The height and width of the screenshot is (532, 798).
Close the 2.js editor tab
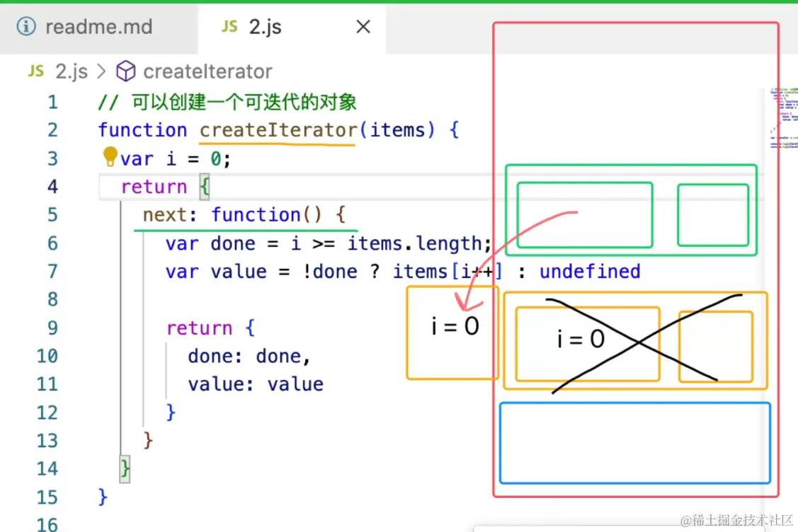click(x=363, y=25)
